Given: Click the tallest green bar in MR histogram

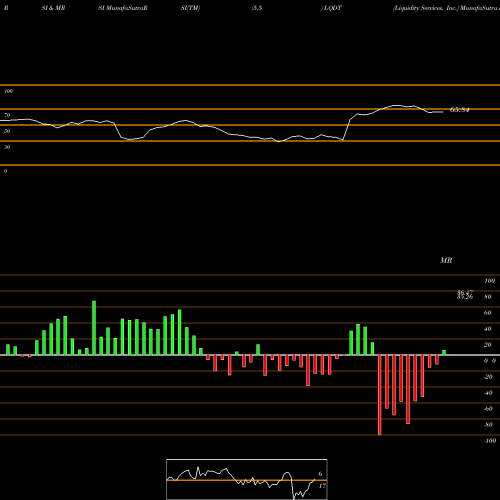Looking at the screenshot, I should coord(94,328).
